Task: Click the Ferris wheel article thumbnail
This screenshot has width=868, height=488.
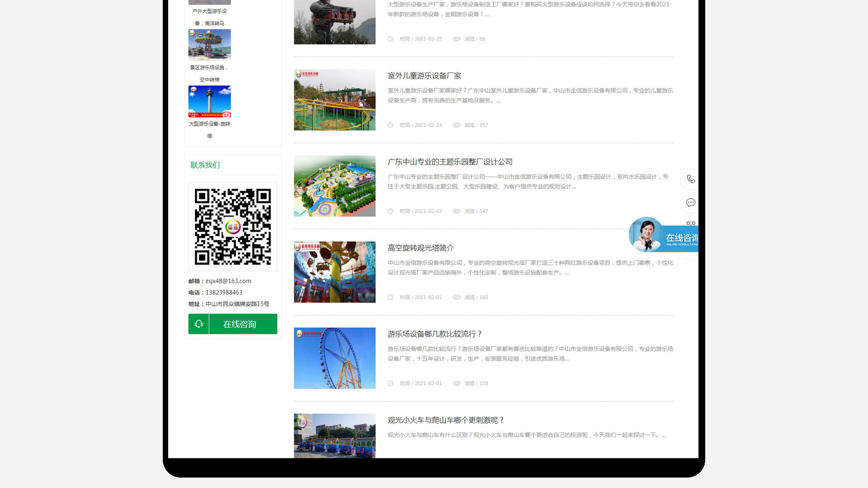Action: [x=335, y=358]
